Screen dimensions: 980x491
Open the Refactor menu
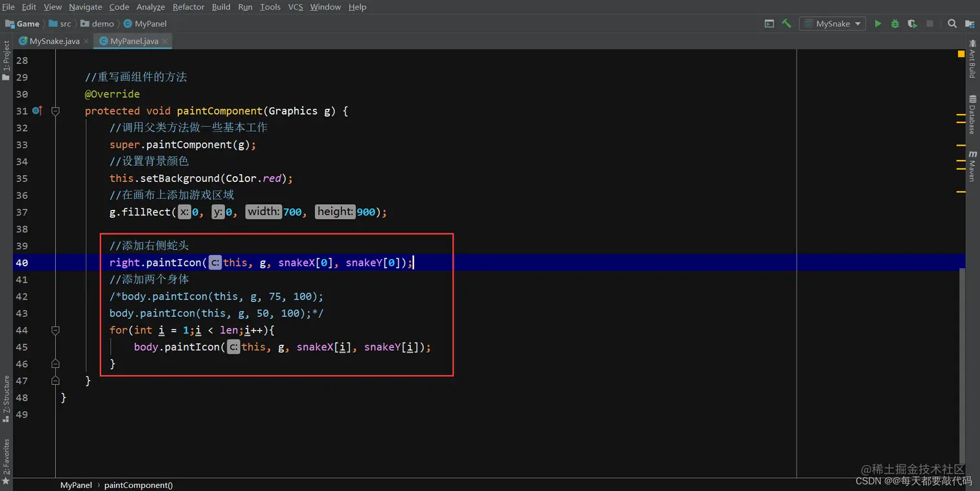point(189,7)
